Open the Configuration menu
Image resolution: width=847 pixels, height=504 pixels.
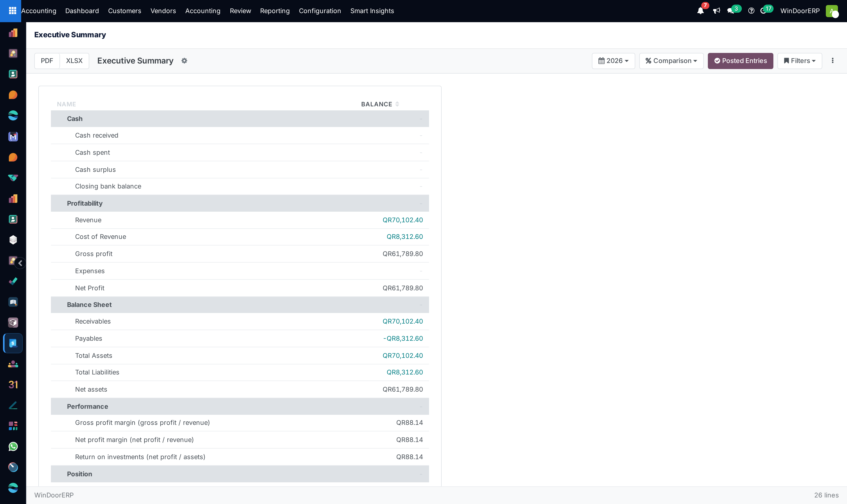[x=320, y=11]
